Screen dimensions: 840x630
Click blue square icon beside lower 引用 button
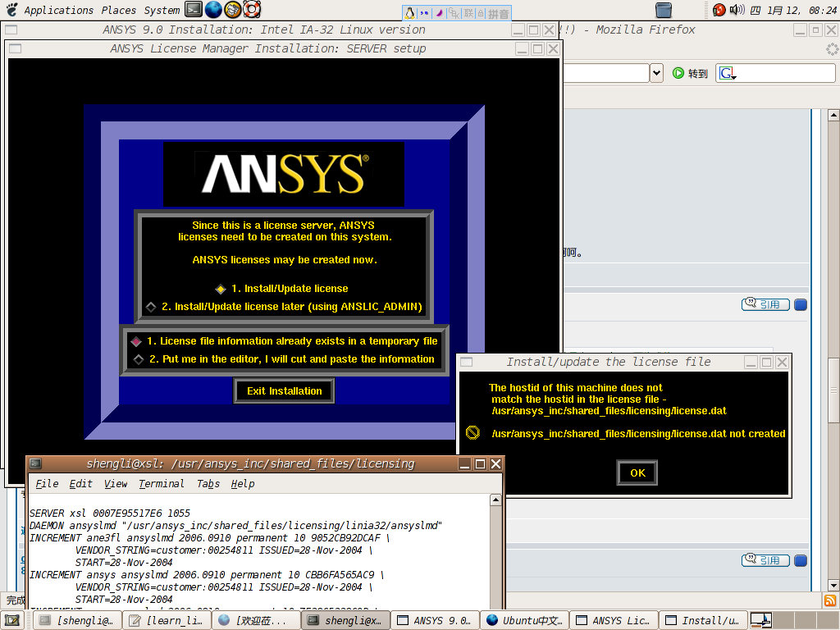click(x=801, y=561)
